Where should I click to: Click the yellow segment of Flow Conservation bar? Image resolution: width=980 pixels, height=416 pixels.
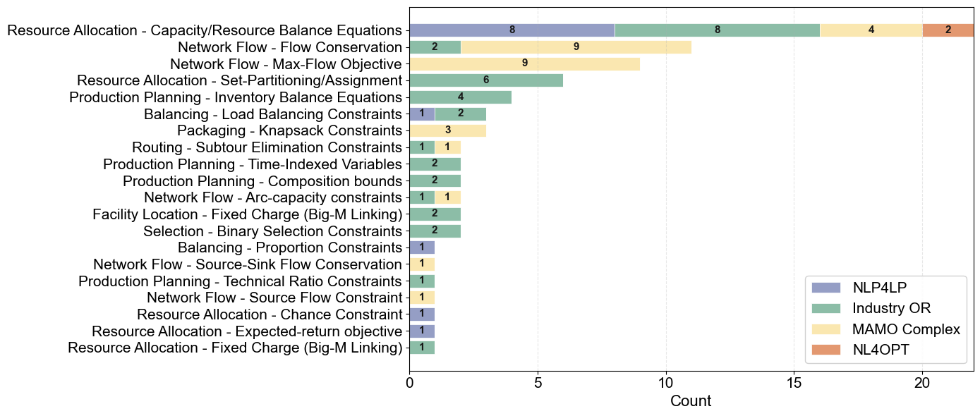pyautogui.click(x=576, y=47)
